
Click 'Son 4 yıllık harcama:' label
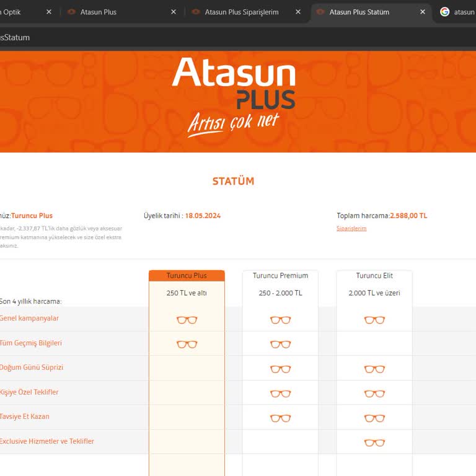click(x=30, y=301)
